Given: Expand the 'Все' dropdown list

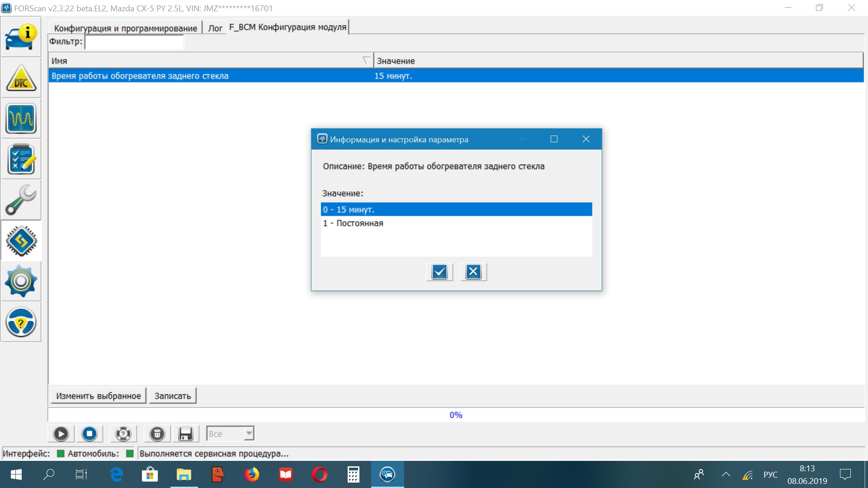Looking at the screenshot, I should point(249,433).
